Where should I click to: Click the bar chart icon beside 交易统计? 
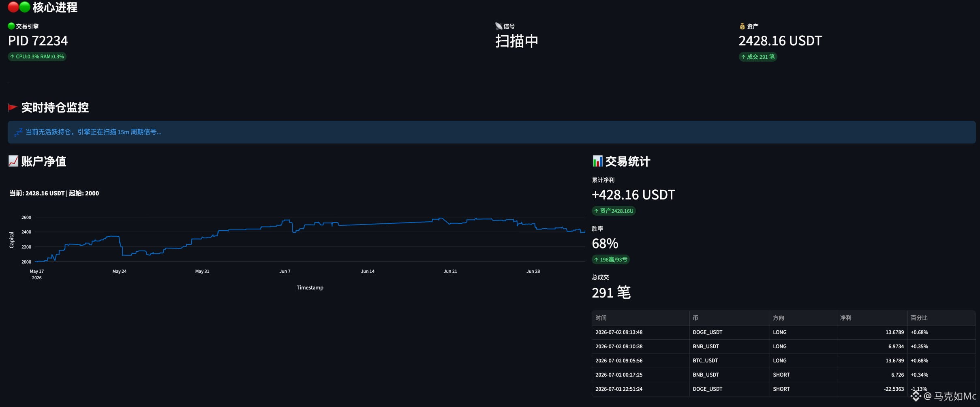pyautogui.click(x=597, y=161)
